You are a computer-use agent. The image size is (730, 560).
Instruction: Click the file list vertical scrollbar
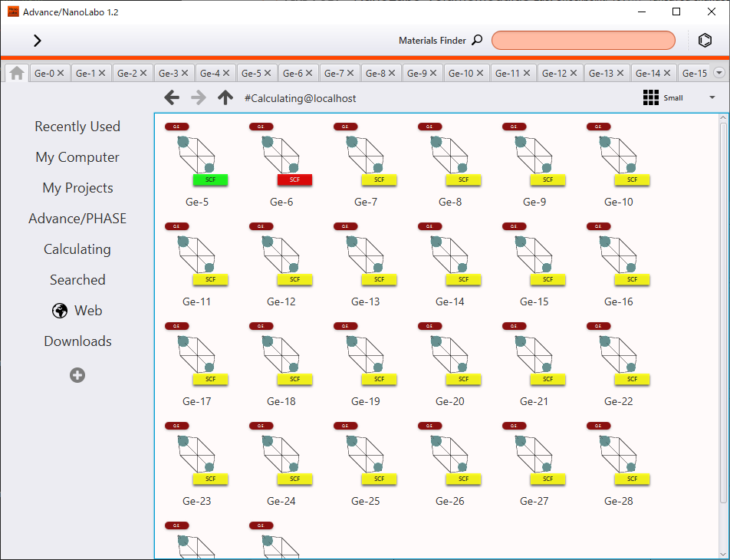723,313
